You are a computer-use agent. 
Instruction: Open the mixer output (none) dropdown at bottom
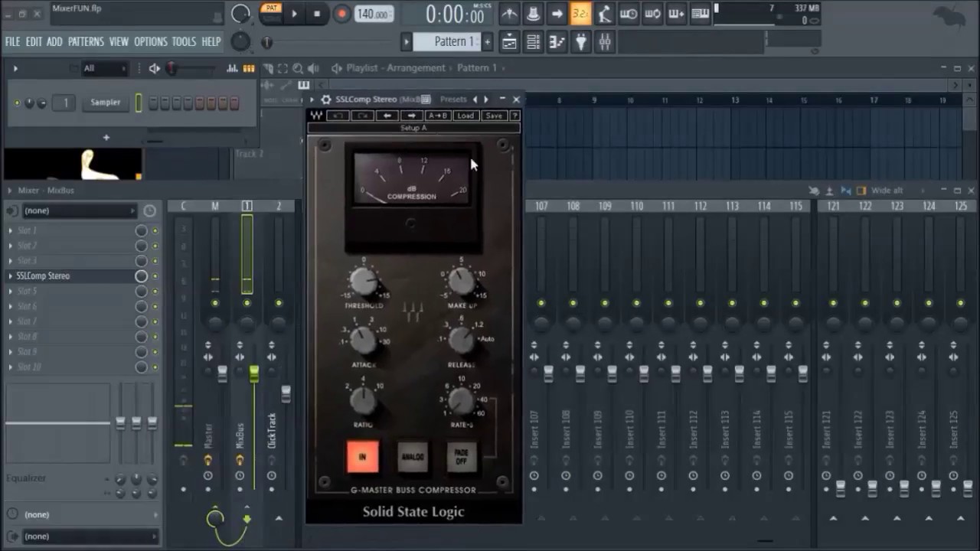point(90,536)
